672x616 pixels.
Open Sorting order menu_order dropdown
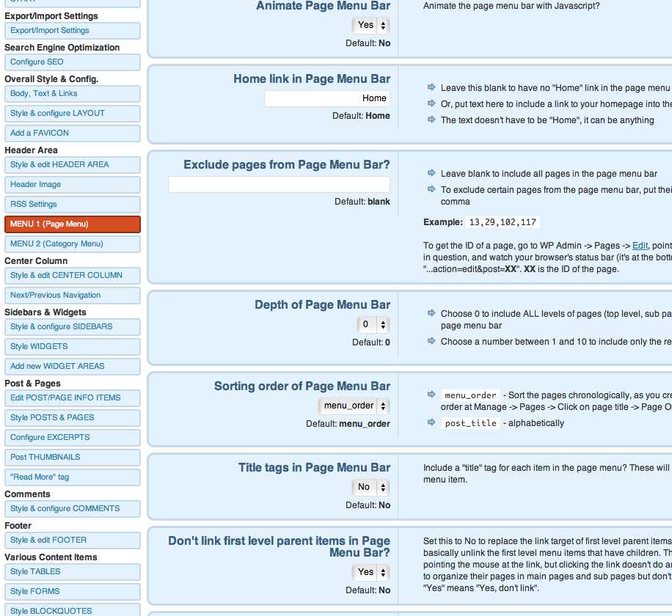tap(354, 406)
